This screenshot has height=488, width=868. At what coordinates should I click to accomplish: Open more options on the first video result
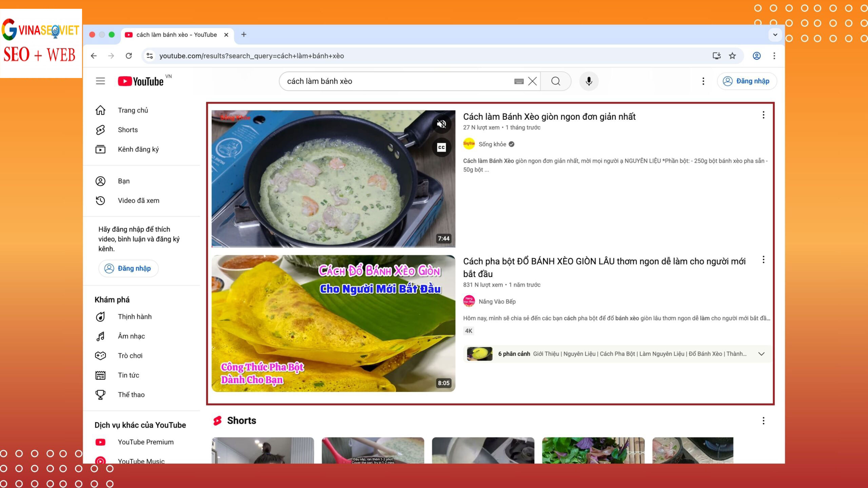point(763,115)
